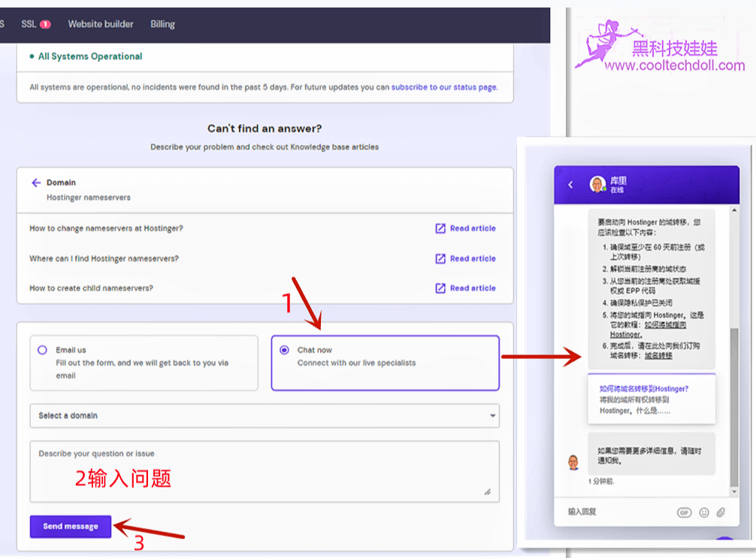Click 'How to create child nameservers?' text

coord(91,288)
